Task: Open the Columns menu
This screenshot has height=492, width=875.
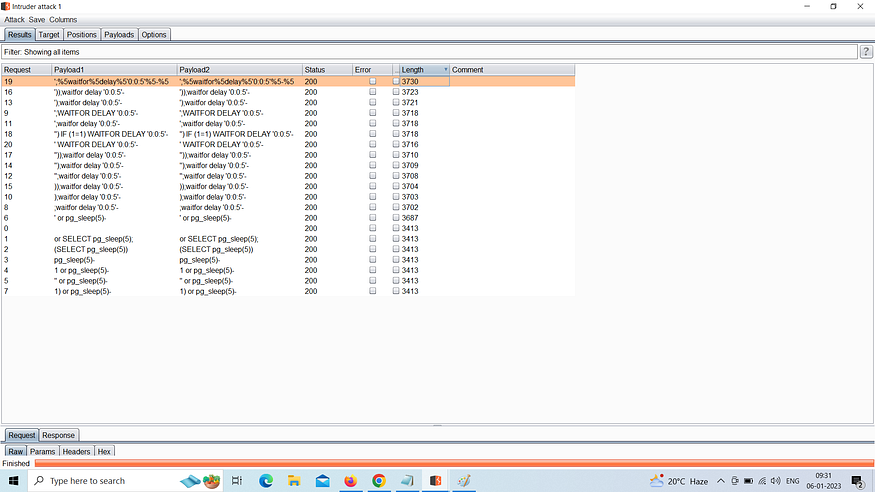Action: (x=63, y=20)
